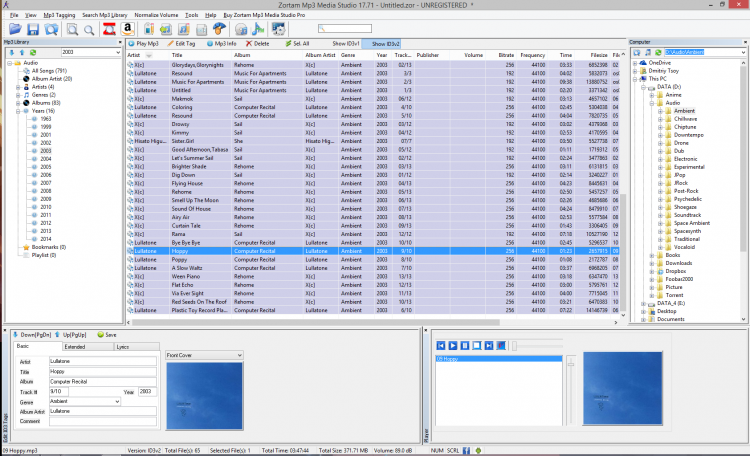Click the Facebook icon in status bar
750x456 pixels.
point(466,450)
